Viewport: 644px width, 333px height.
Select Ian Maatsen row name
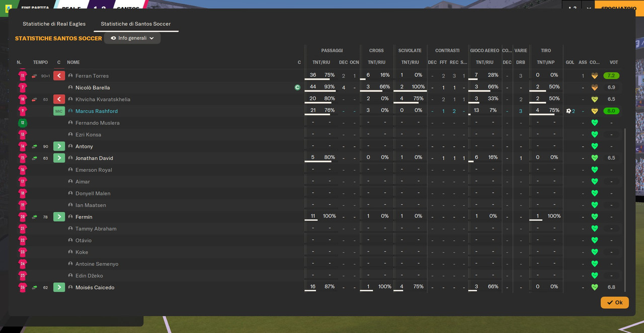coord(91,205)
